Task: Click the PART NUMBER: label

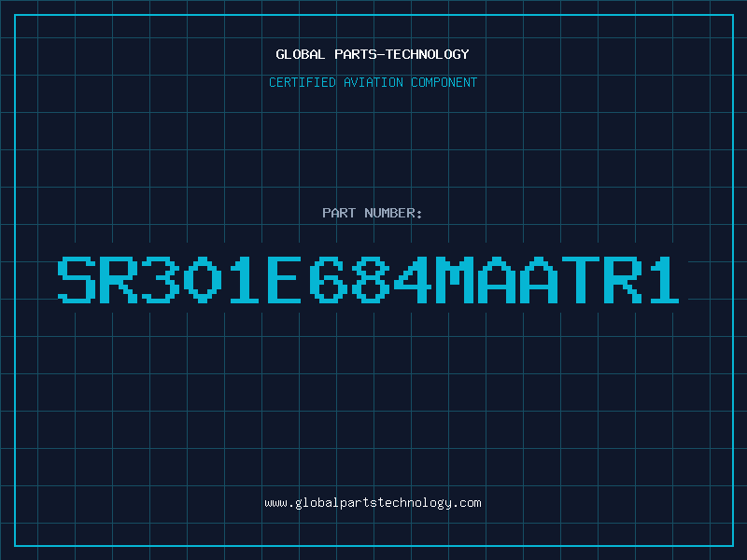Action: point(372,213)
